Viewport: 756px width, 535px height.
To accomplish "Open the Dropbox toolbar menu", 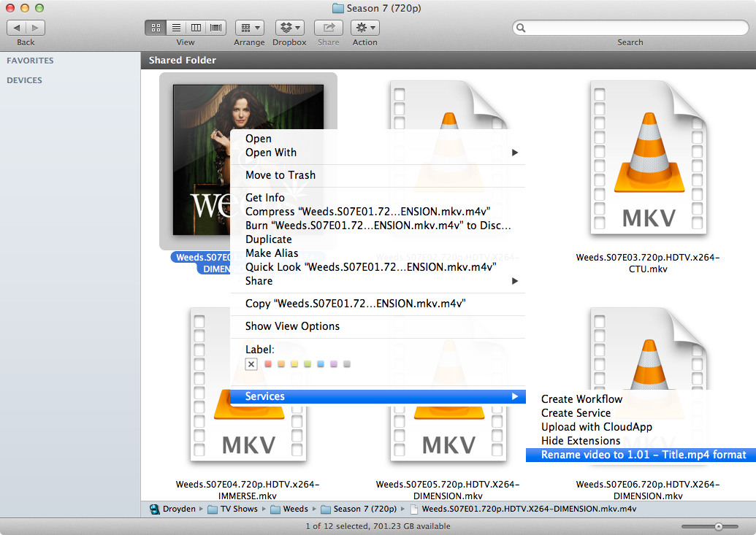I will pos(289,28).
